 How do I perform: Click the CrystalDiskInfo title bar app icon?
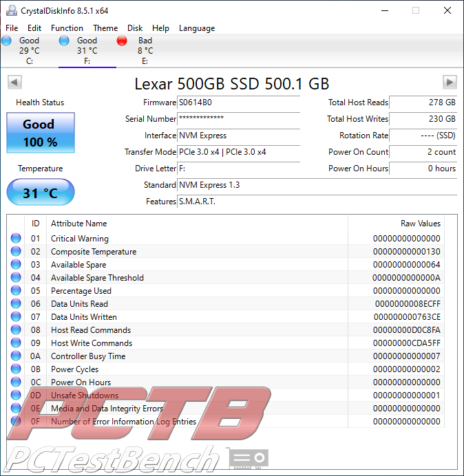(12, 10)
